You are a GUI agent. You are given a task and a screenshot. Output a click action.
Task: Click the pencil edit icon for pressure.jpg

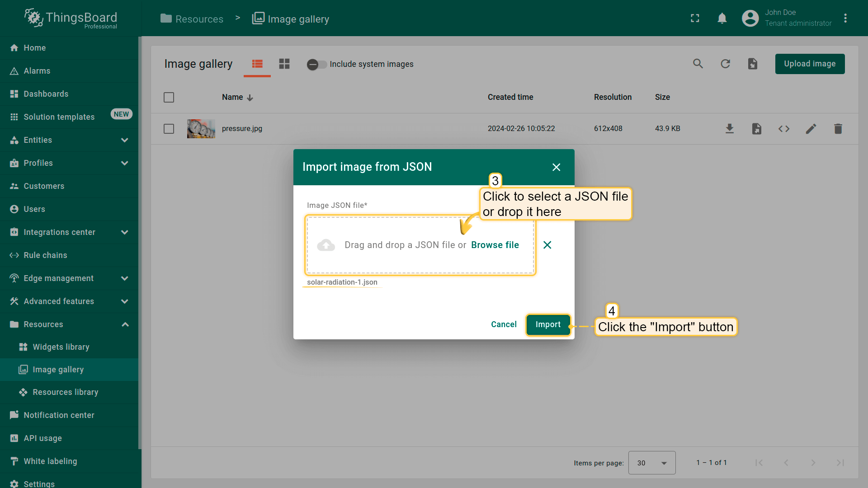click(x=811, y=129)
